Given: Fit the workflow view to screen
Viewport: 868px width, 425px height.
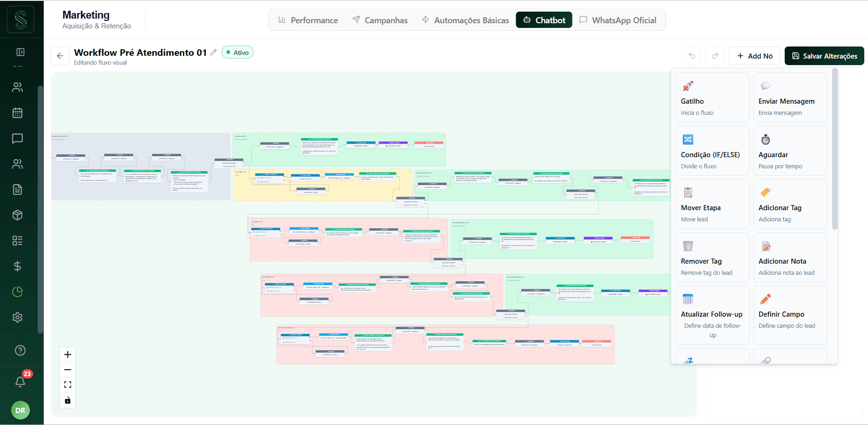Looking at the screenshot, I should click(x=67, y=385).
